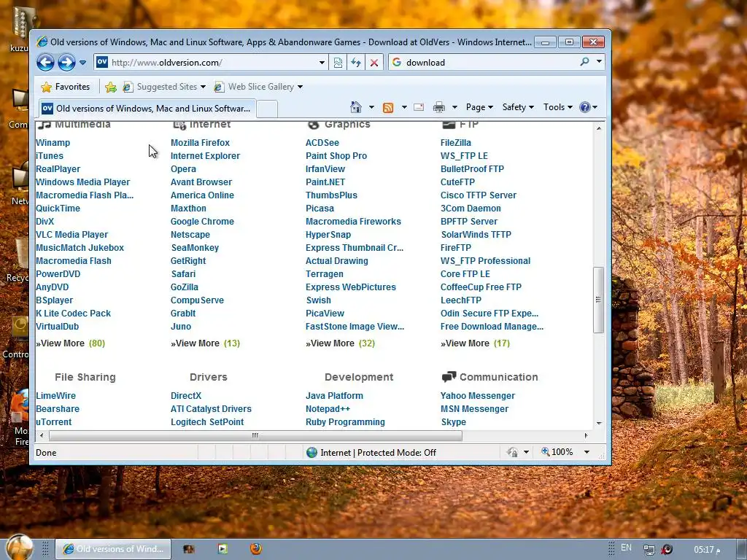Click the Help question mark icon
747x560 pixels.
pos(584,107)
